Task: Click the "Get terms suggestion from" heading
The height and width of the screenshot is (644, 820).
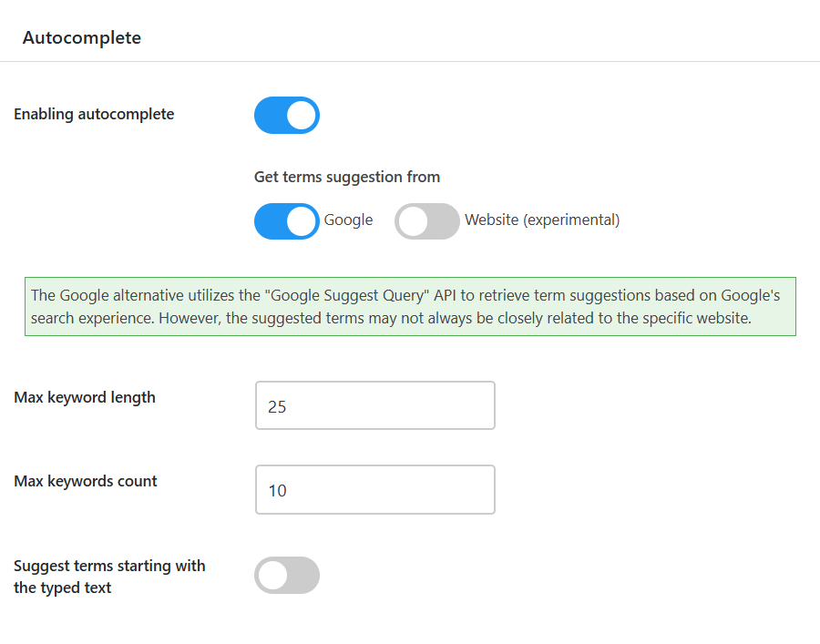Action: (347, 177)
